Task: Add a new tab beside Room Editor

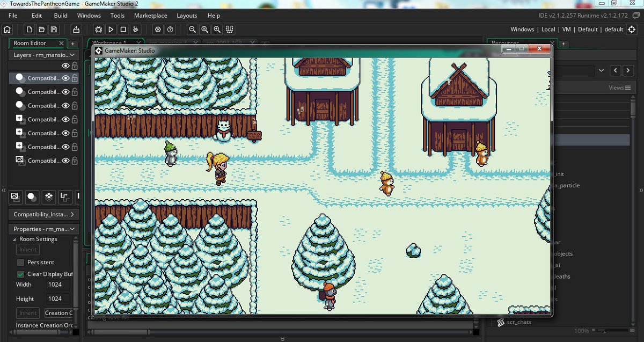Action: [72, 43]
